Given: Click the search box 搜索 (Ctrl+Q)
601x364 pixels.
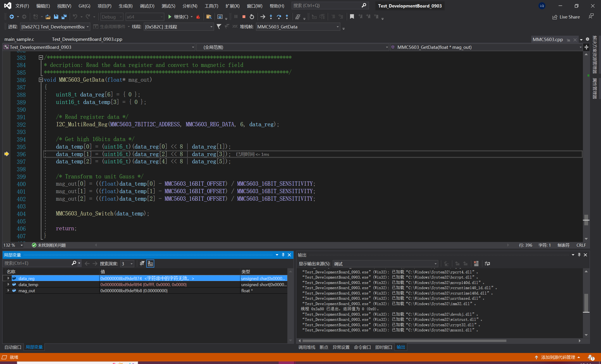Looking at the screenshot, I should [330, 5].
